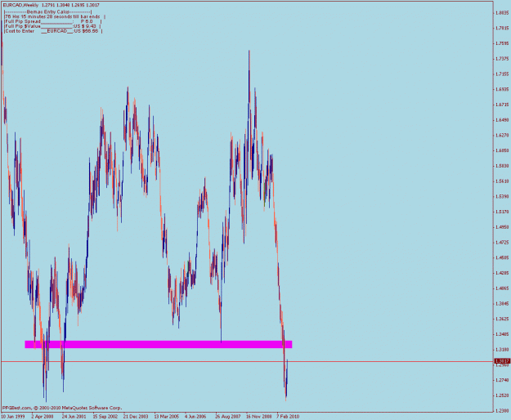This screenshot has height=420, width=511.
Task: Click the Cost to Enter EURCAD line
Action: click(x=53, y=31)
